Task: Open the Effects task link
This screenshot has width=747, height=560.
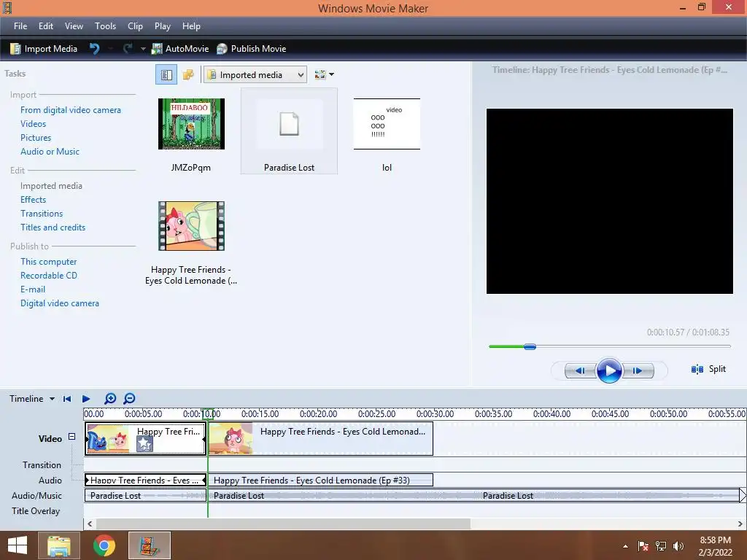Action: pos(34,200)
